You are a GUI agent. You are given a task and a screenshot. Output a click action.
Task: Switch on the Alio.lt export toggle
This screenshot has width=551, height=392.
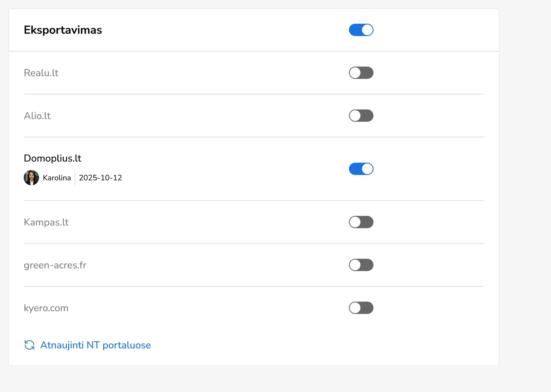361,116
